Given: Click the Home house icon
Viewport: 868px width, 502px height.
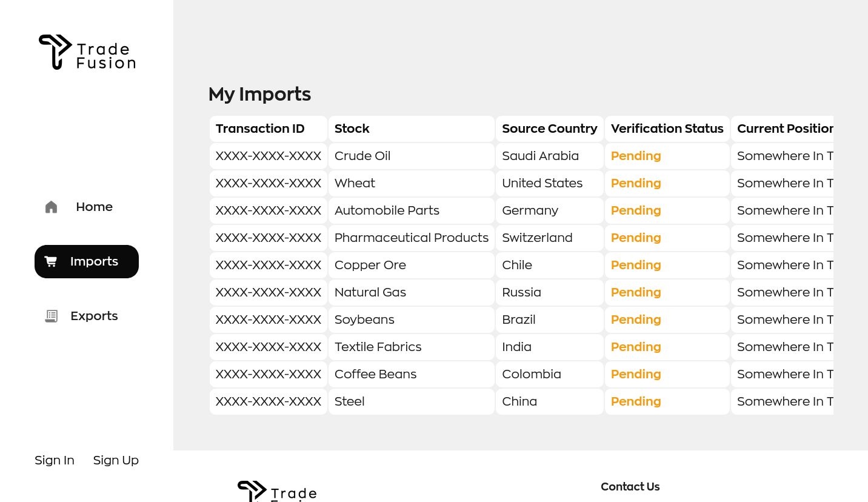Looking at the screenshot, I should (x=51, y=207).
